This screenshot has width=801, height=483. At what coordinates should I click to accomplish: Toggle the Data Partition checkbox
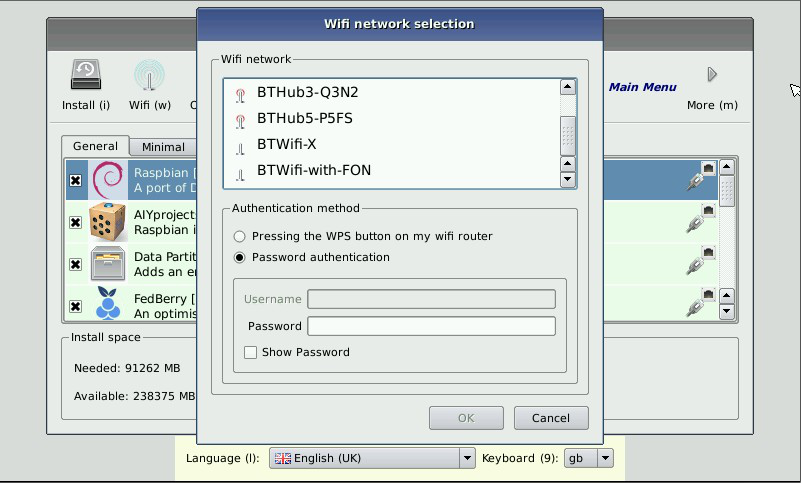point(76,264)
